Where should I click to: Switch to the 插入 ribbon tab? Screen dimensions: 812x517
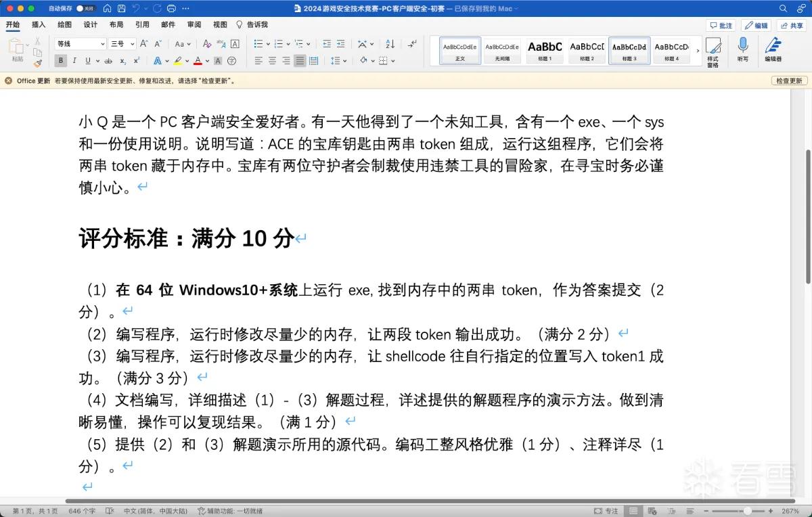tap(39, 24)
